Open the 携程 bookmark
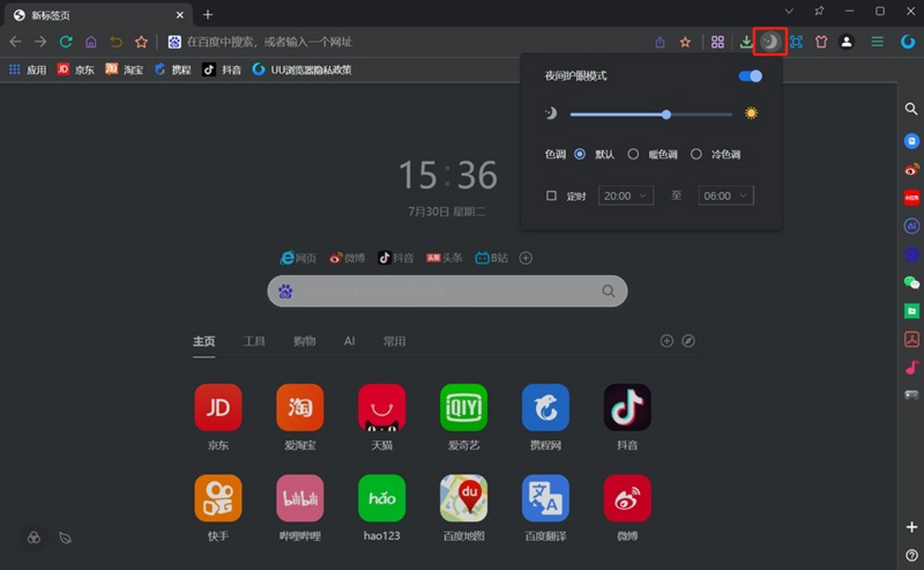924x570 pixels. point(172,69)
